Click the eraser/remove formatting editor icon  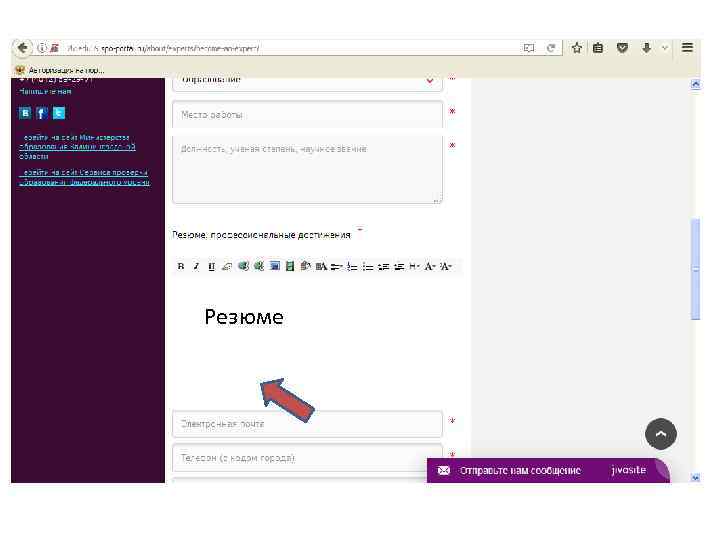coord(227,266)
